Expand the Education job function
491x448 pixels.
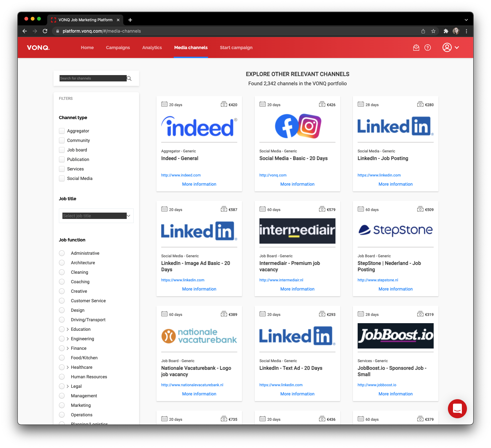click(67, 329)
